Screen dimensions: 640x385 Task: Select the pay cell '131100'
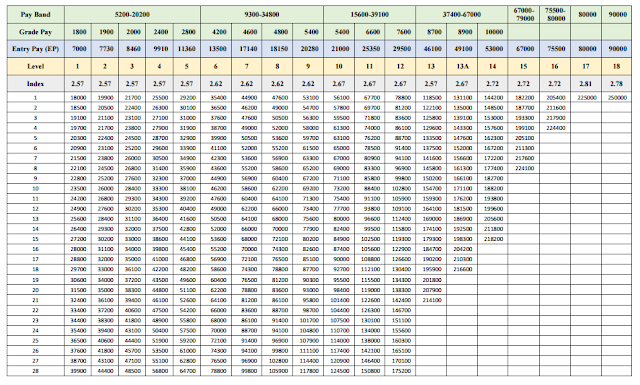pyautogui.click(x=463, y=98)
